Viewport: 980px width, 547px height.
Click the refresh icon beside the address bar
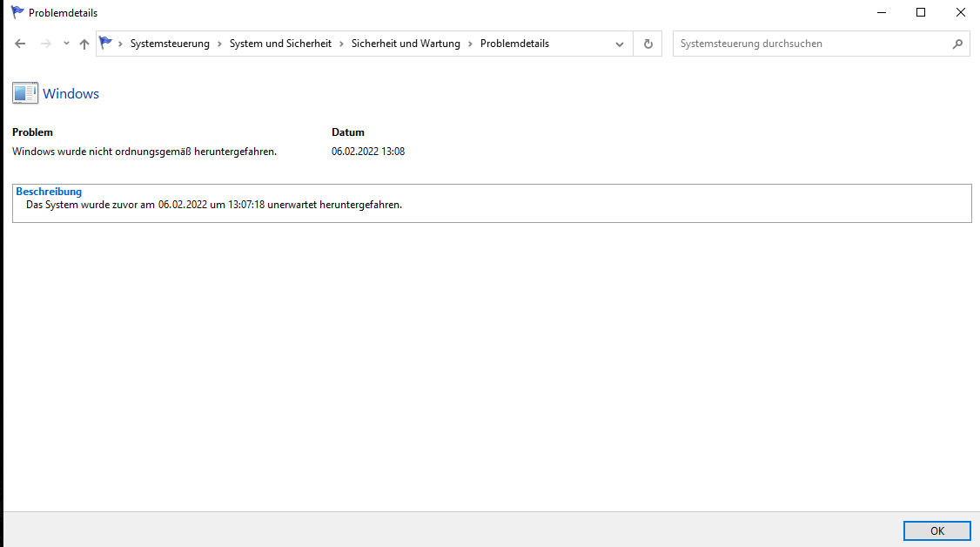click(x=648, y=43)
